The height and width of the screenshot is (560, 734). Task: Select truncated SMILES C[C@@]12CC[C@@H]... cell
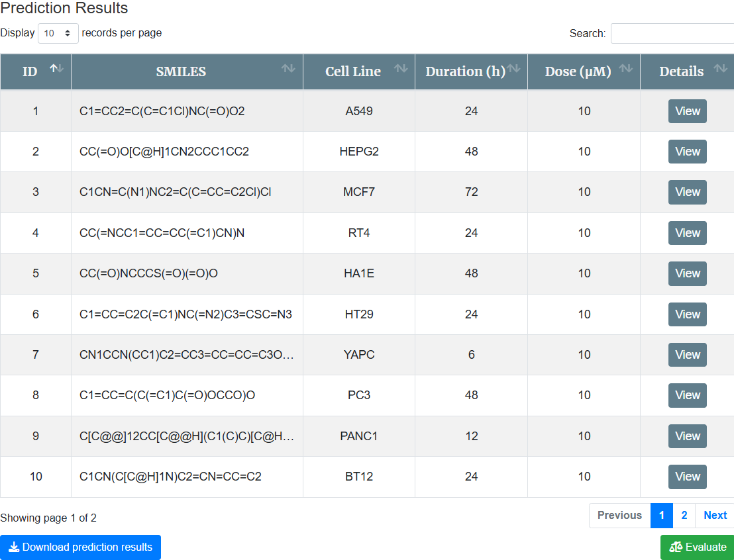tap(187, 436)
